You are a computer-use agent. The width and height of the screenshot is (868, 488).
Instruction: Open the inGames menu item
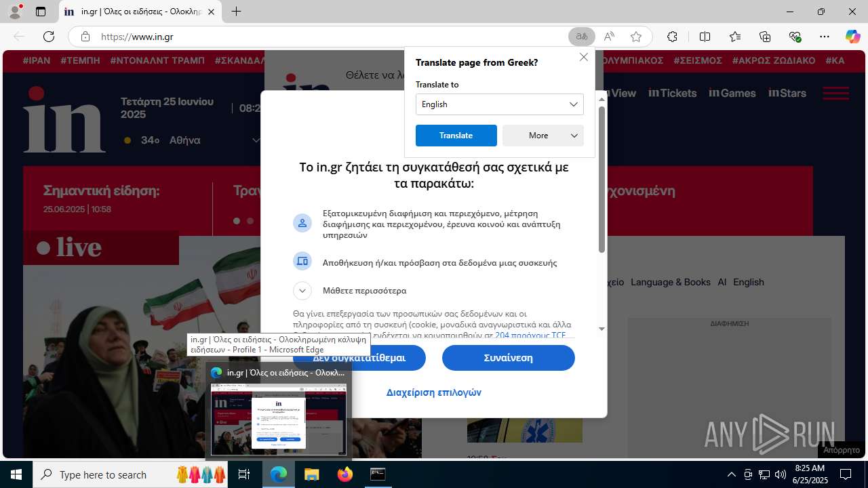click(732, 93)
